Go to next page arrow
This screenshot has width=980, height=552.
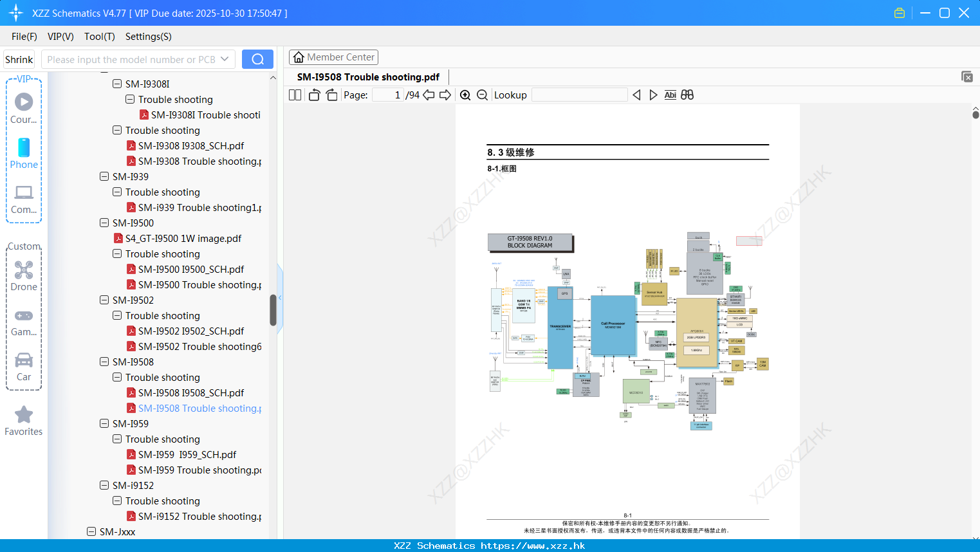pos(445,95)
